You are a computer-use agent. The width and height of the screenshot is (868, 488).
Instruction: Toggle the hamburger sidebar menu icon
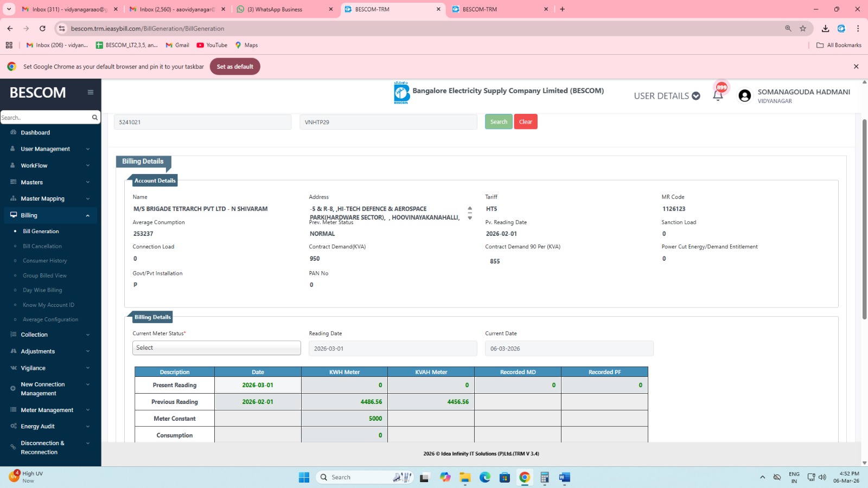91,92
